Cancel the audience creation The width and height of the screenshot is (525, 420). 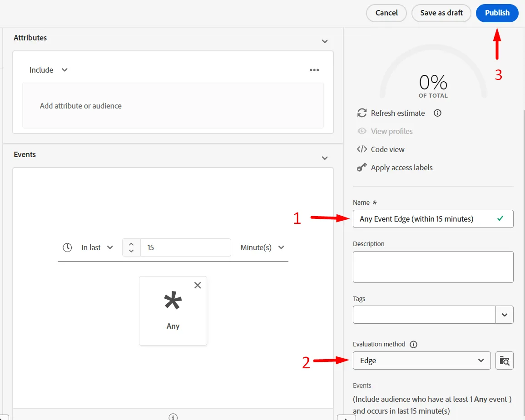click(386, 13)
